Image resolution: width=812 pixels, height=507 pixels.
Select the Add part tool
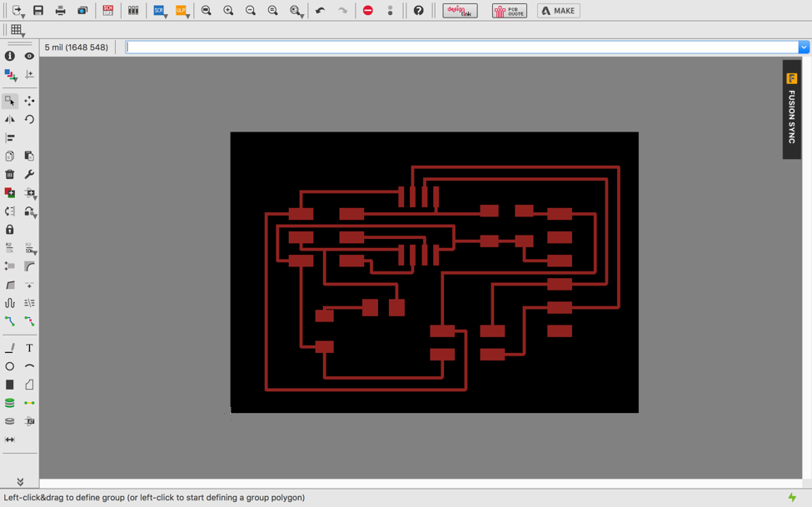coord(10,192)
